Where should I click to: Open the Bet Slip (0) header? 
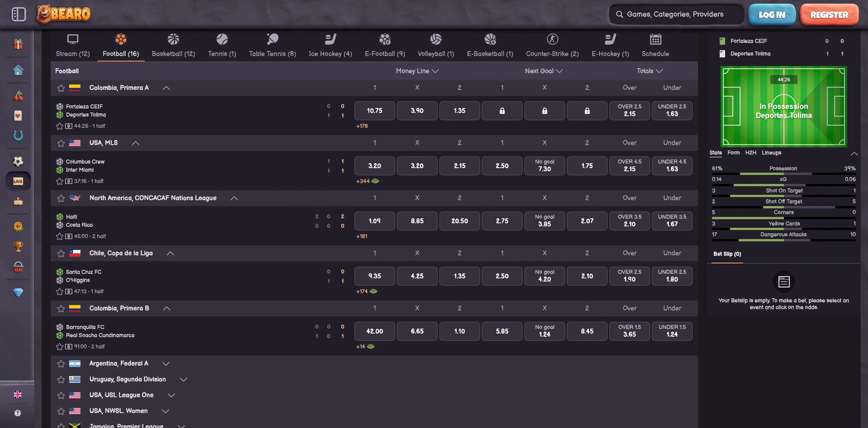point(727,254)
